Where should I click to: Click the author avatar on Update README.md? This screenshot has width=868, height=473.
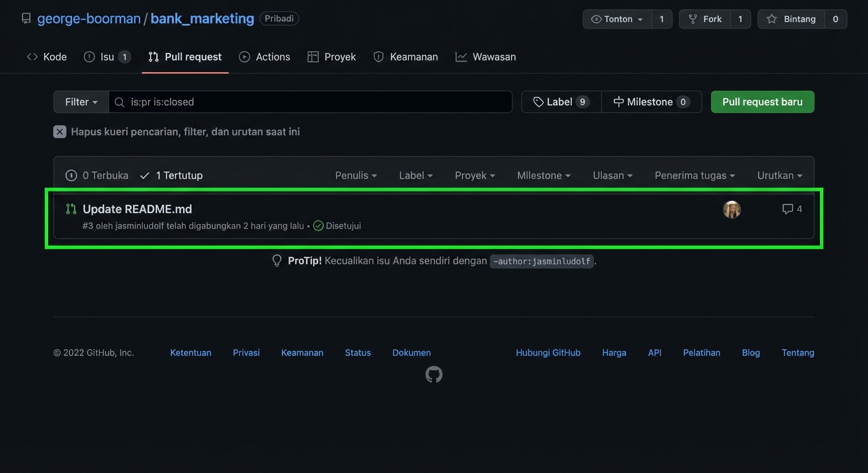coord(732,209)
